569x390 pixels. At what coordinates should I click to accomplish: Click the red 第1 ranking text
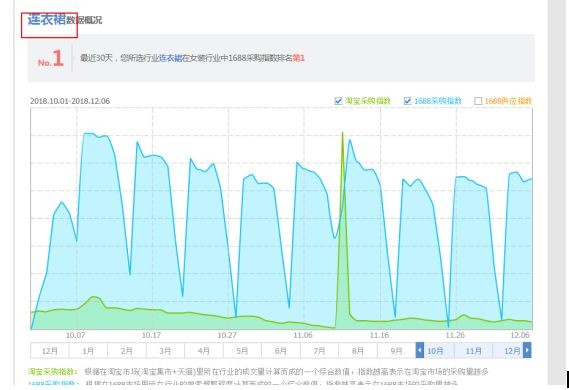(x=299, y=58)
